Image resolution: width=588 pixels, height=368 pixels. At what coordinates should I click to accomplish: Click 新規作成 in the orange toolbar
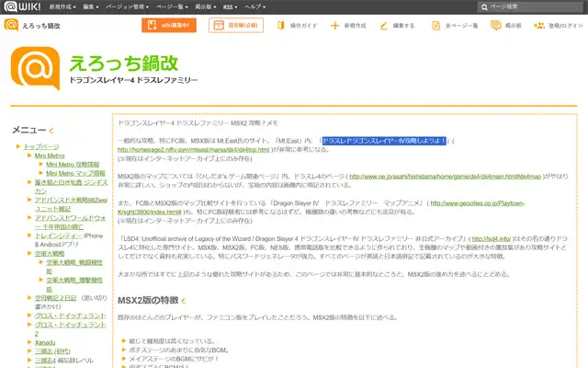(355, 26)
